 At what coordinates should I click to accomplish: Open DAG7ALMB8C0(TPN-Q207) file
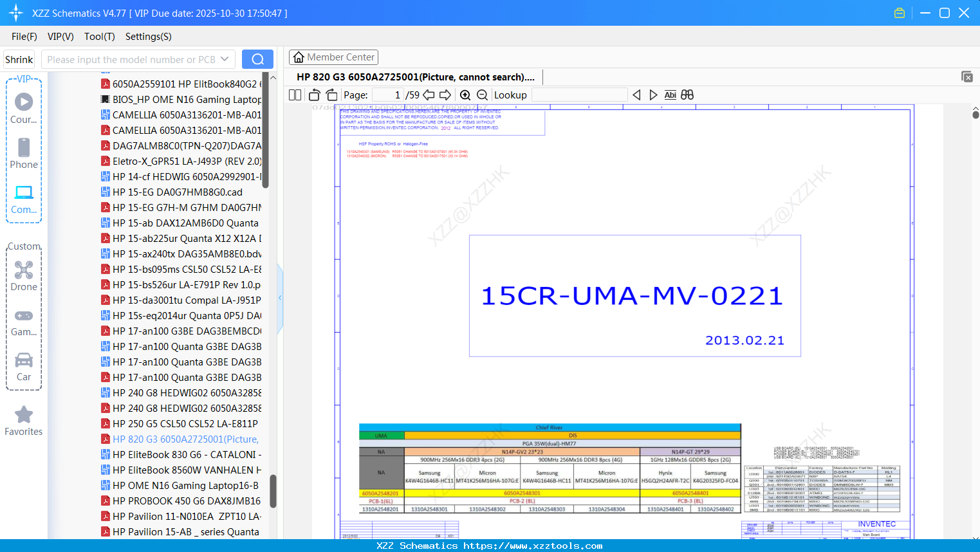click(x=181, y=145)
